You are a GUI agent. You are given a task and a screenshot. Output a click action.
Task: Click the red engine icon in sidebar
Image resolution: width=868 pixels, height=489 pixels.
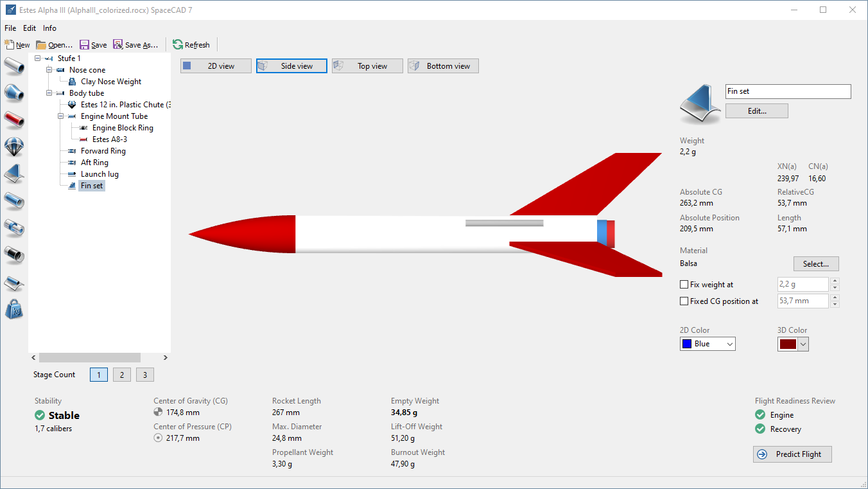pyautogui.click(x=14, y=120)
